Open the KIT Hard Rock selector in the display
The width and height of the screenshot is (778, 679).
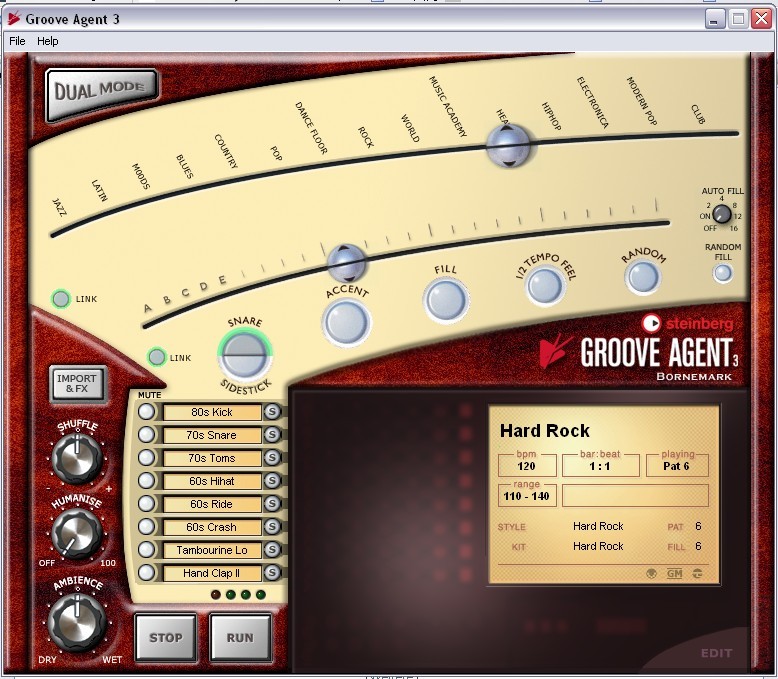pyautogui.click(x=598, y=546)
